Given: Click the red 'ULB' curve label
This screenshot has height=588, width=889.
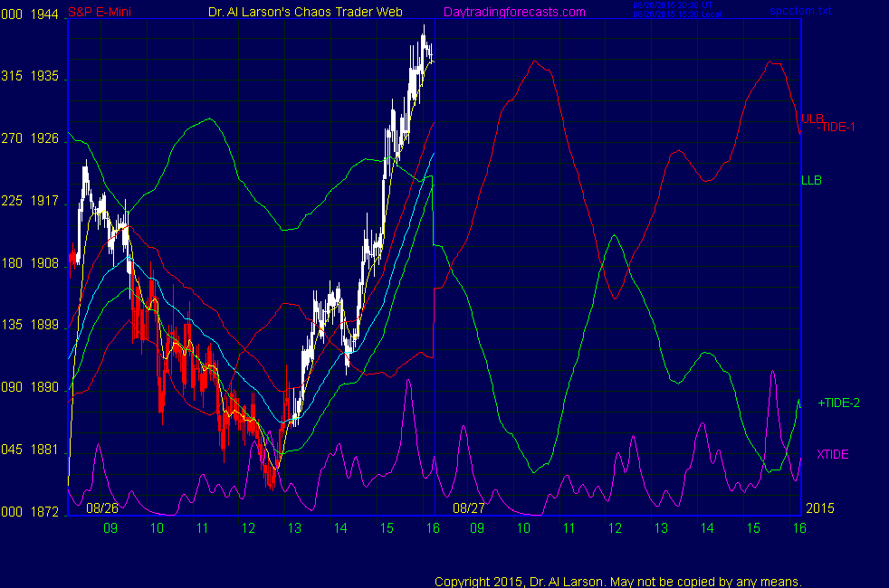Looking at the screenshot, I should tap(812, 119).
